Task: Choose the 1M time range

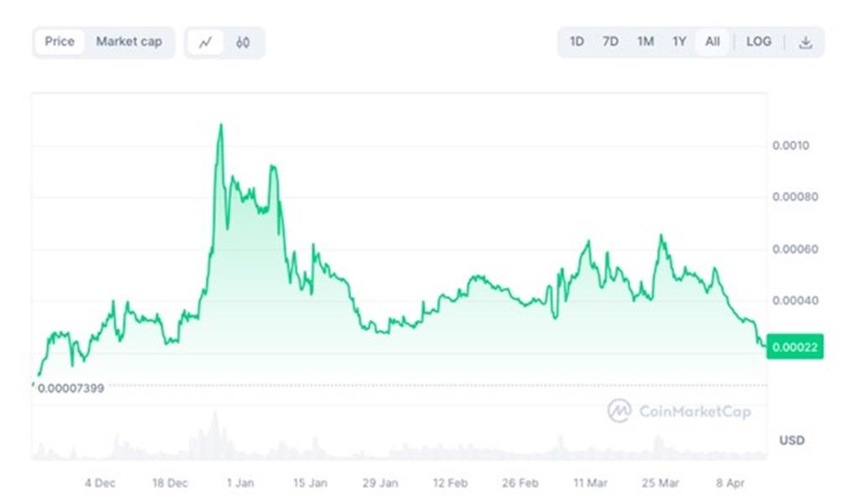Action: [644, 42]
